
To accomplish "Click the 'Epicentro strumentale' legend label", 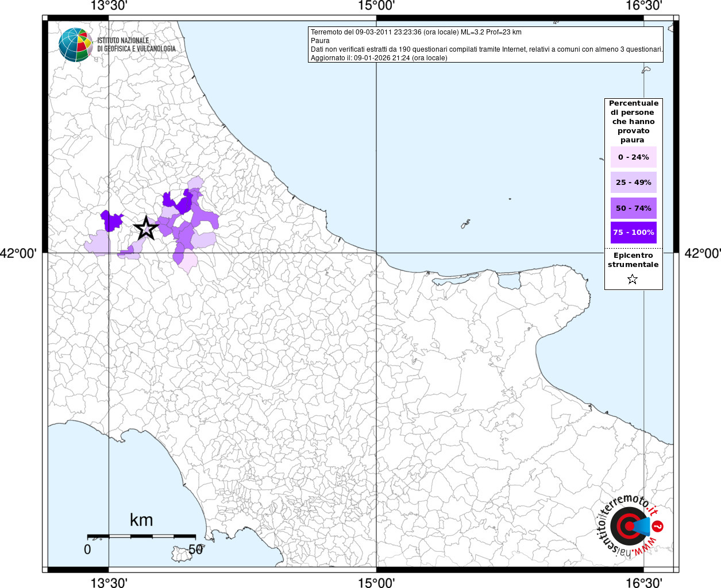I will tap(633, 260).
